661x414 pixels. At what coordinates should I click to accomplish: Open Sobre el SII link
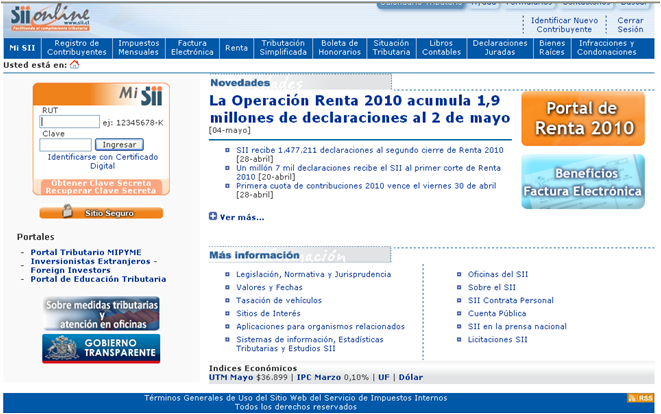coord(492,288)
